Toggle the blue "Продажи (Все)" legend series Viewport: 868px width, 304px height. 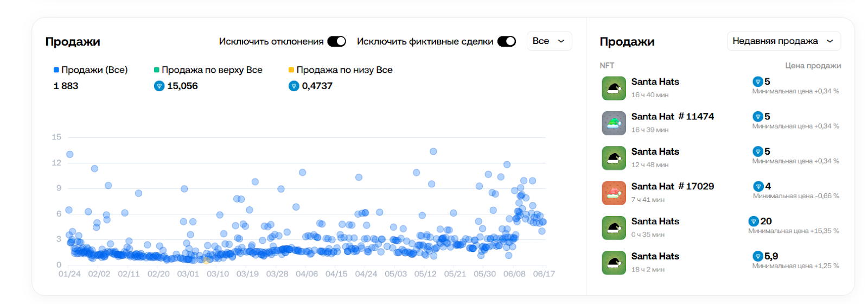tap(91, 70)
